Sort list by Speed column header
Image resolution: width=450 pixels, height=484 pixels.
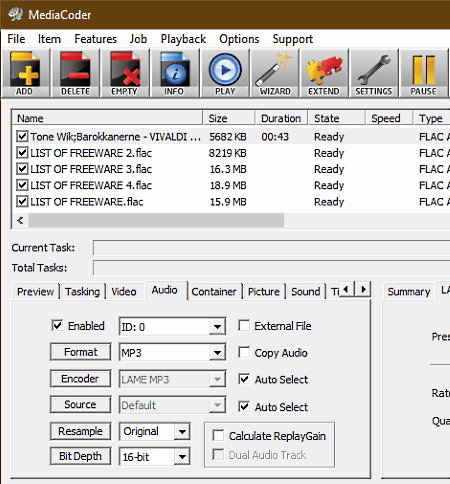pyautogui.click(x=389, y=118)
